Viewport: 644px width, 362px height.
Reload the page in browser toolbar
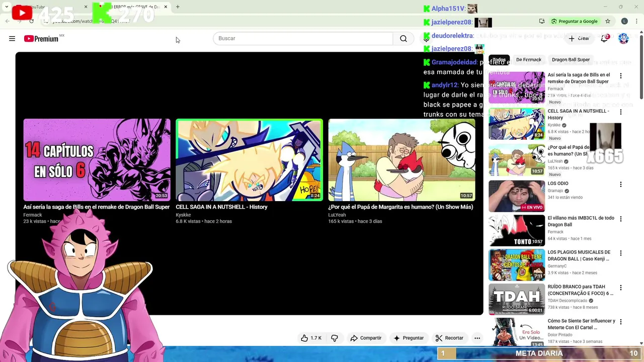(x=31, y=21)
